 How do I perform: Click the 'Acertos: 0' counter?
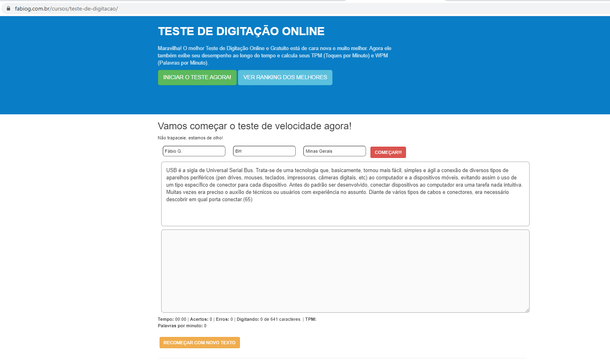pyautogui.click(x=201, y=319)
